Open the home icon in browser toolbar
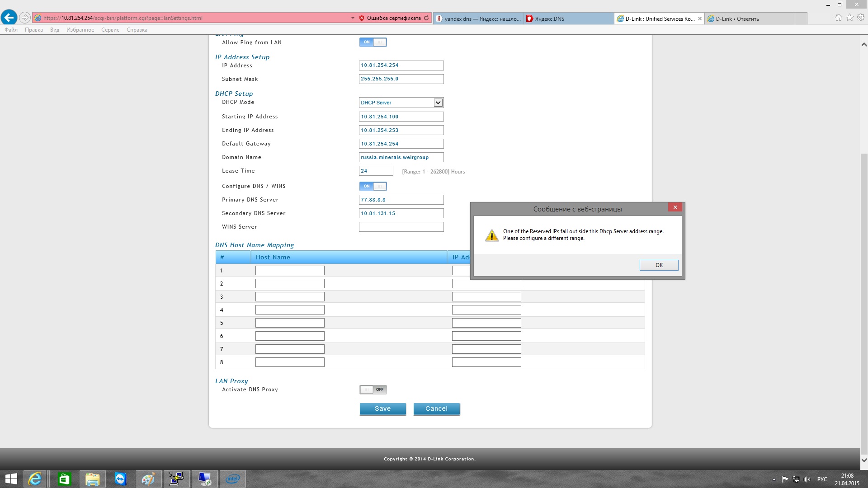Viewport: 868px width, 488px height. [x=839, y=18]
